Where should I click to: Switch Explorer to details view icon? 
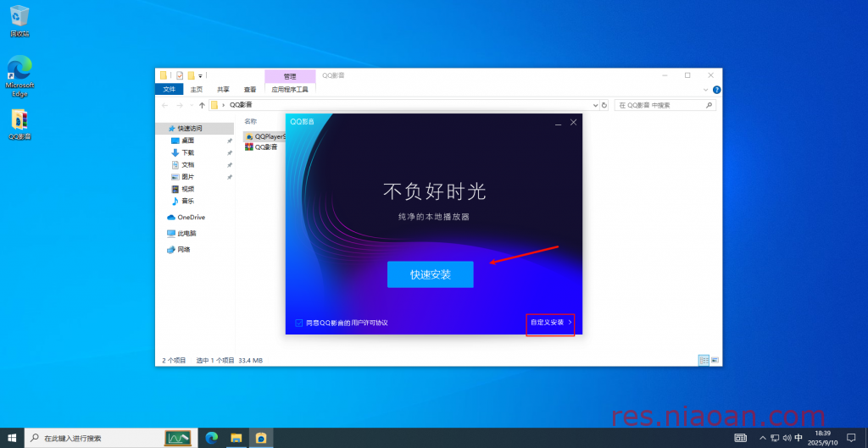point(704,360)
